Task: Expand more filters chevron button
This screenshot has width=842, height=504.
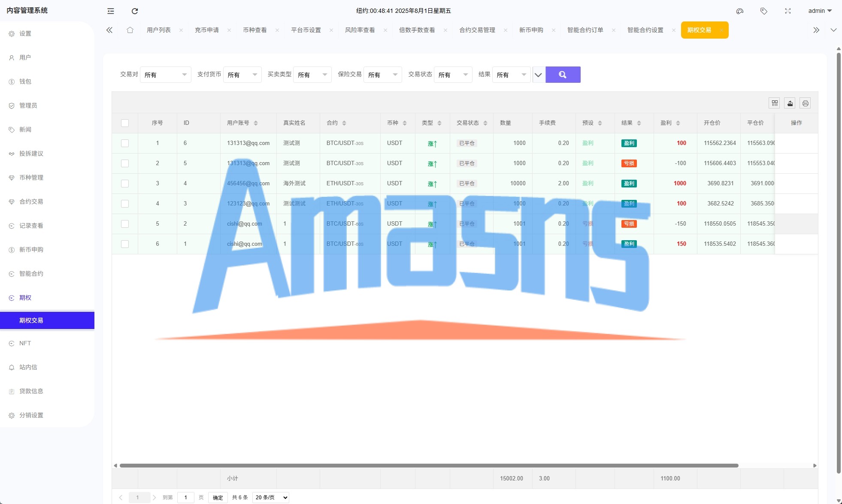Action: pyautogui.click(x=539, y=75)
